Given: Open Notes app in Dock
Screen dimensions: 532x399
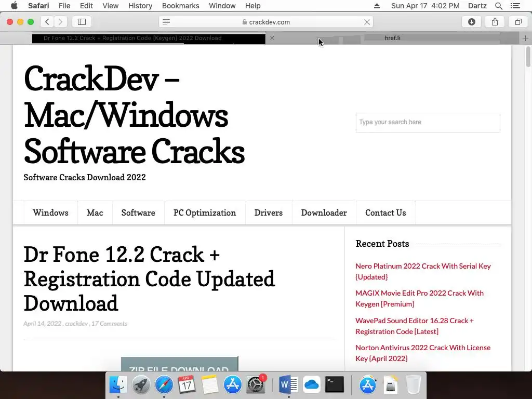Looking at the screenshot, I should (x=210, y=385).
